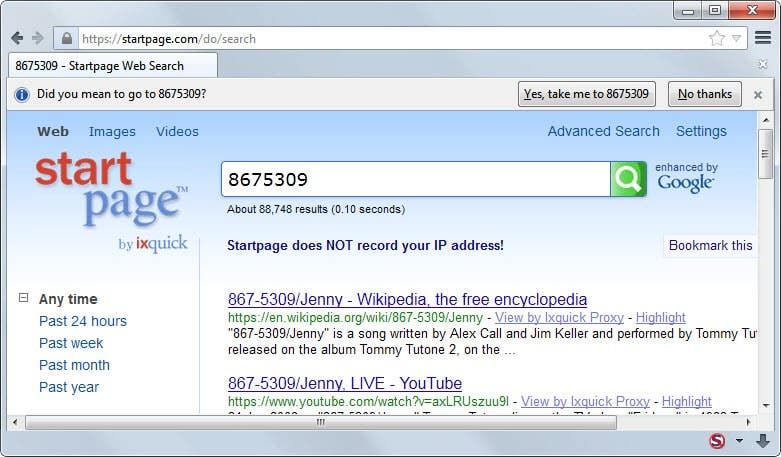
Task: Collapse the Any time filter list
Action: tap(23, 298)
